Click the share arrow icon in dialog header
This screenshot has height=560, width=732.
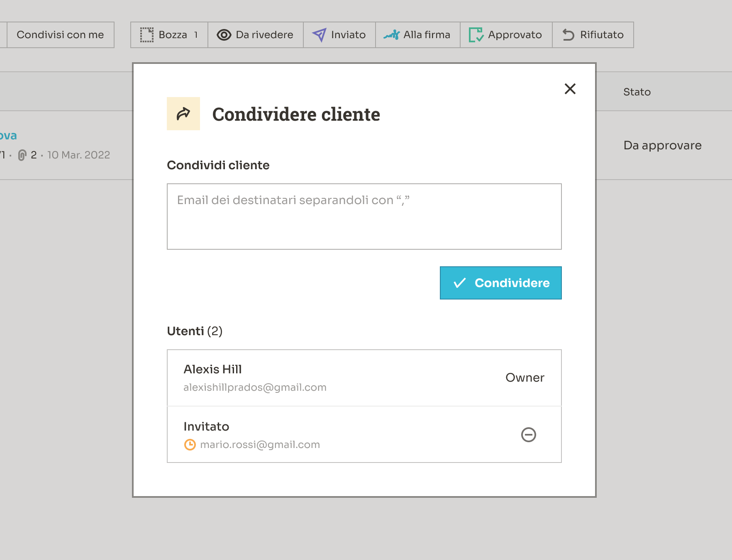[183, 114]
